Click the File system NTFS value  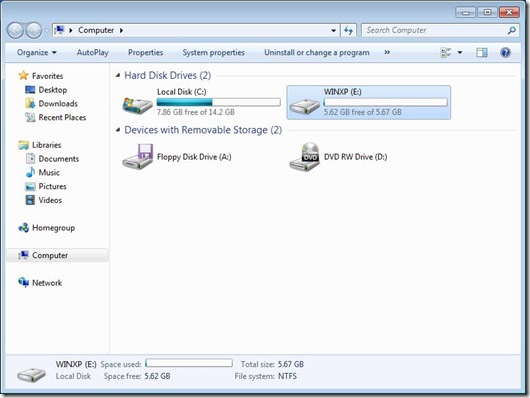pos(287,376)
